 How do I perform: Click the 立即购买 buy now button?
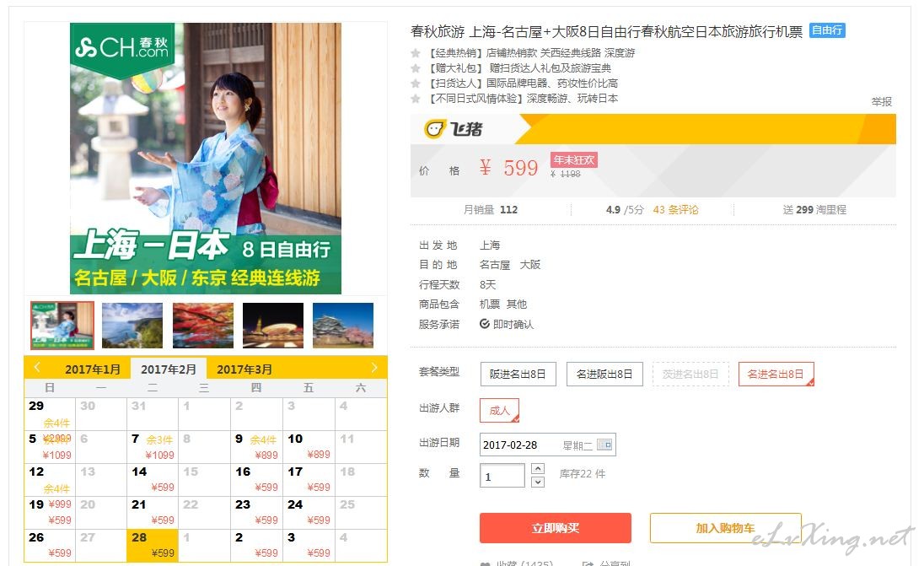click(555, 528)
